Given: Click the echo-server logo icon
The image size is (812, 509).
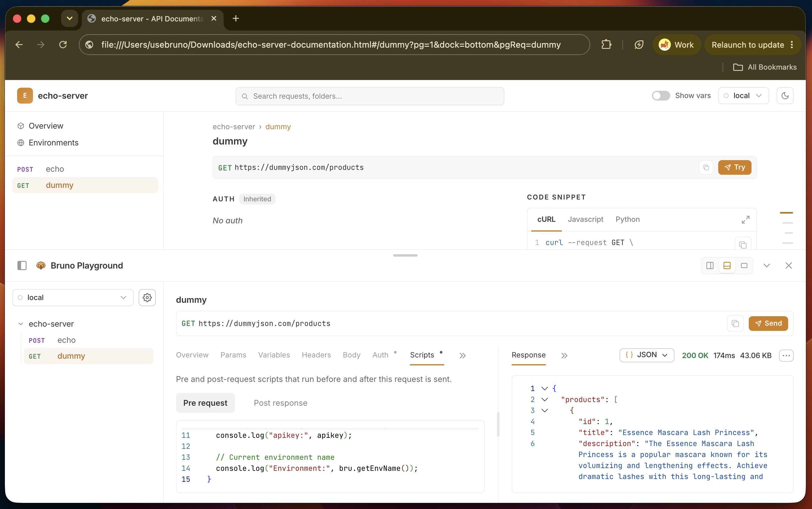Looking at the screenshot, I should tap(25, 96).
